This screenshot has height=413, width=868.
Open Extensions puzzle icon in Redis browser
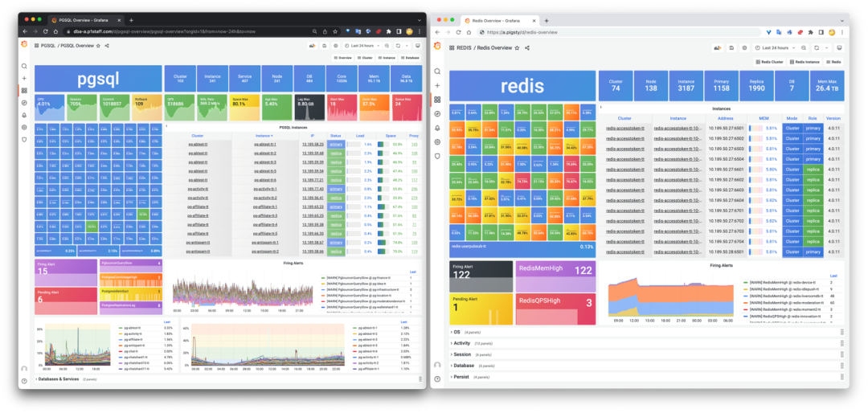811,32
